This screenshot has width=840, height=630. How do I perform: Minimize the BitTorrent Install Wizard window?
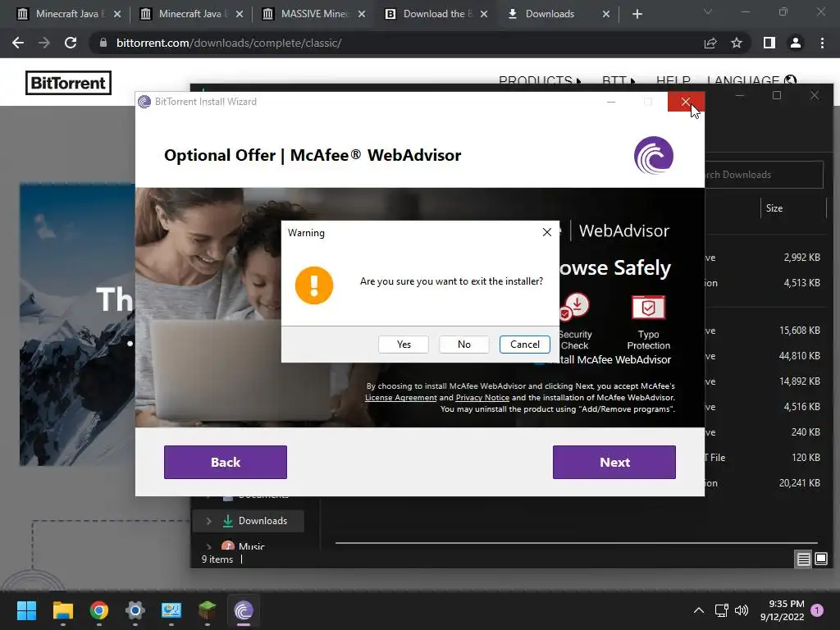pos(610,102)
